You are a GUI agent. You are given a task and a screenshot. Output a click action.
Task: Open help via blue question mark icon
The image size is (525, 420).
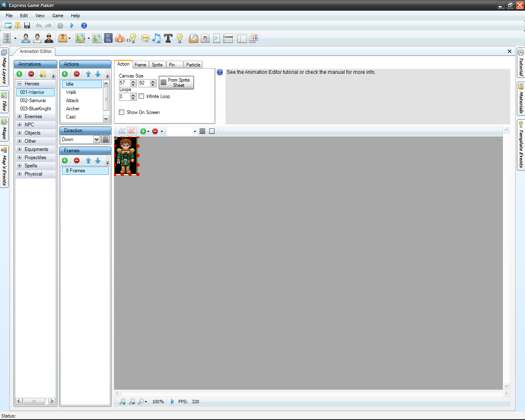click(x=84, y=25)
